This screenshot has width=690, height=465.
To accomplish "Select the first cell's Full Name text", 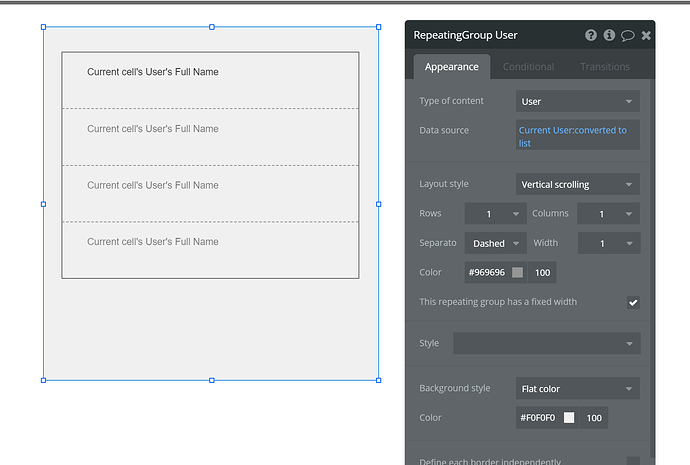I will [153, 72].
